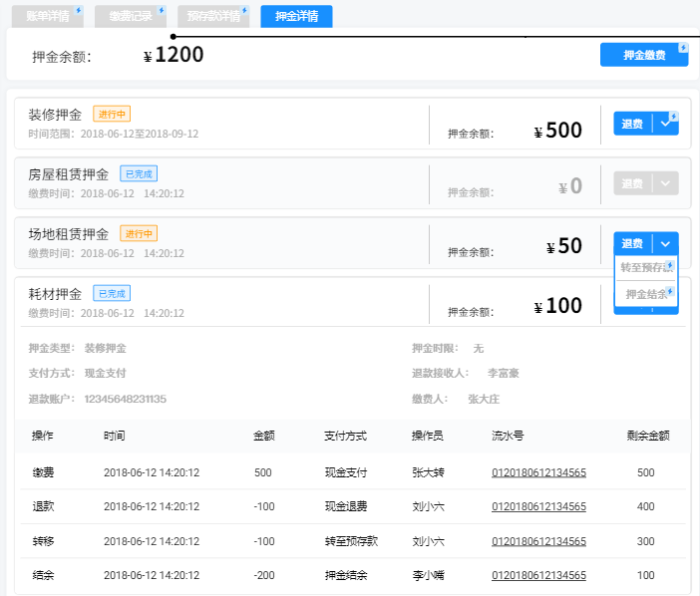This screenshot has width=700, height=596.
Task: Open 流水号 link in the 缴费 row
Action: click(x=538, y=472)
